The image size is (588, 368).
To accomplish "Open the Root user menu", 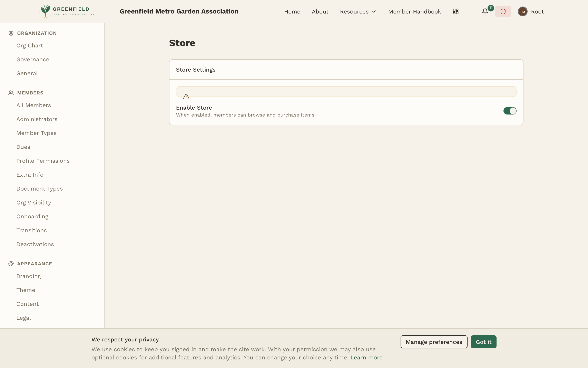I will tap(531, 11).
